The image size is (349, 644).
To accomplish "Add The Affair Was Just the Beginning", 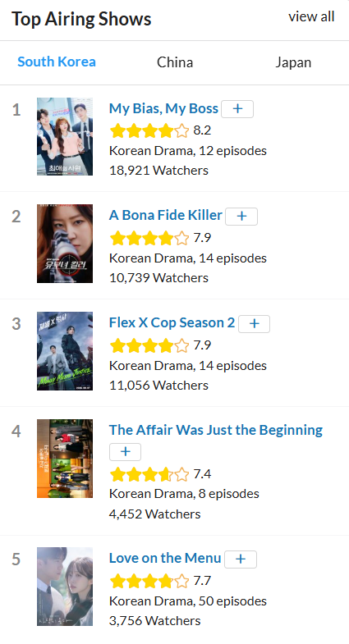I will tap(125, 452).
